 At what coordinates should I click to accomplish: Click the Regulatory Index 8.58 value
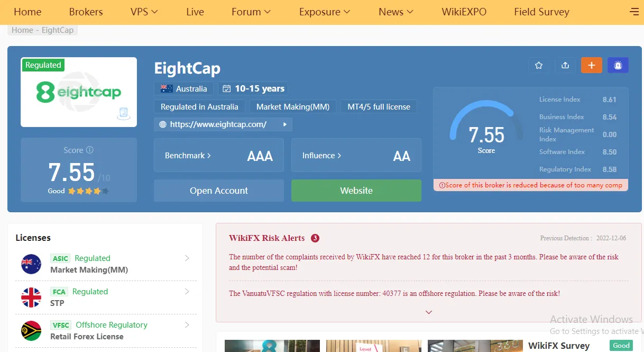coord(610,169)
